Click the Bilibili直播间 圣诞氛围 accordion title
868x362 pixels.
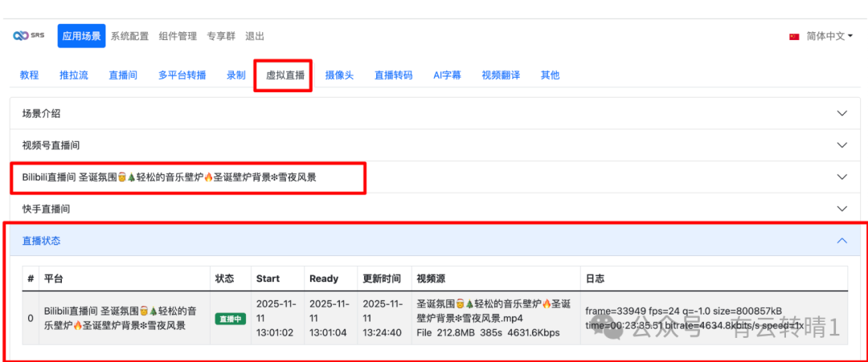[170, 177]
